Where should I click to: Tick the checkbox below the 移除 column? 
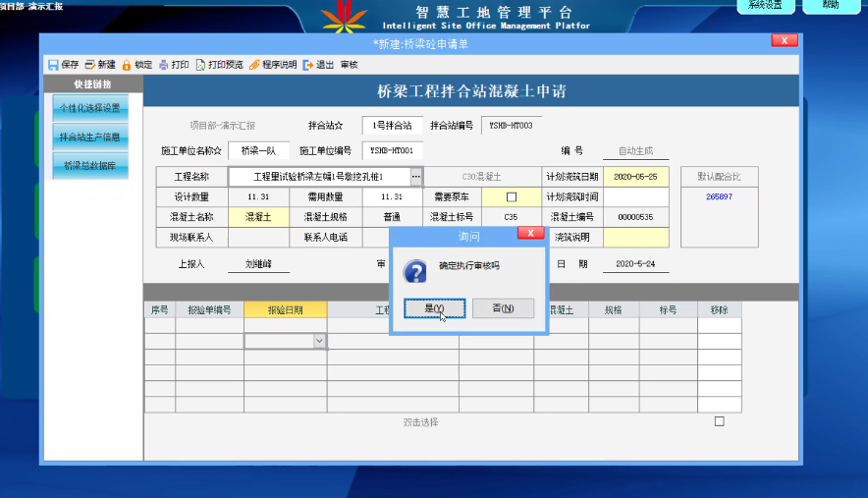(x=719, y=421)
